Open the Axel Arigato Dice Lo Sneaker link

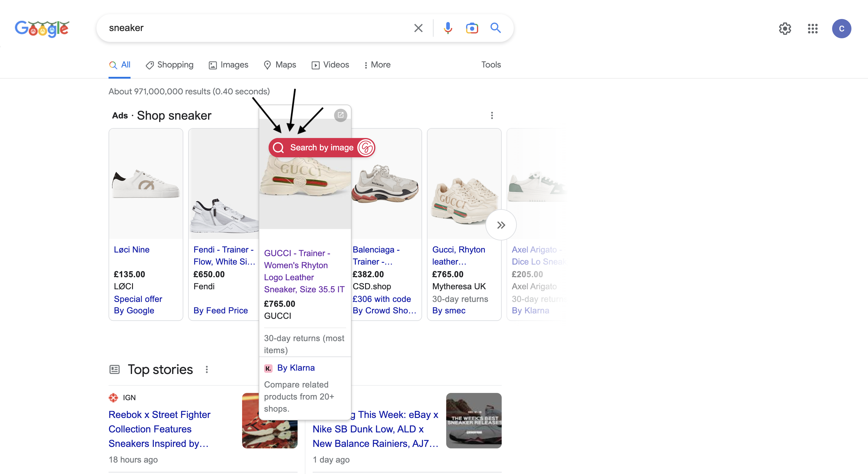point(538,256)
